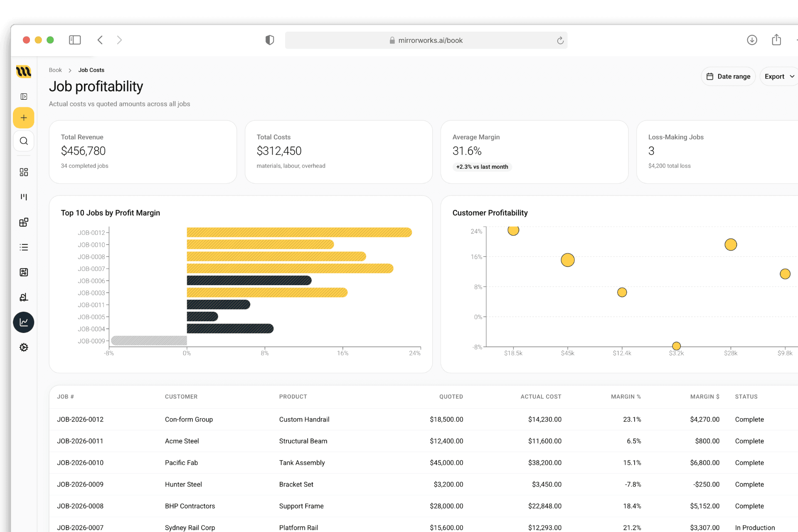Sort by MARGIN % column header
This screenshot has height=532, width=798.
[x=626, y=397]
